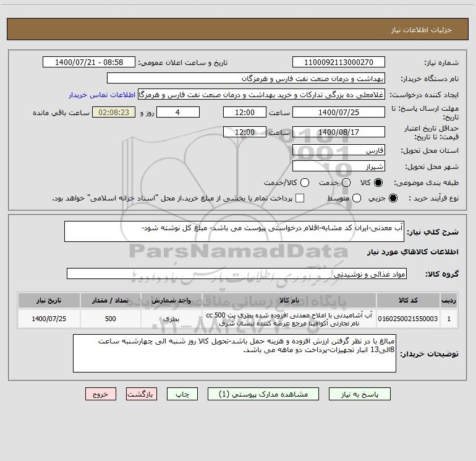The width and height of the screenshot is (476, 461).
Task: Toggle the اسناد خزانه اسلامی payment checkbox
Action: [300, 198]
